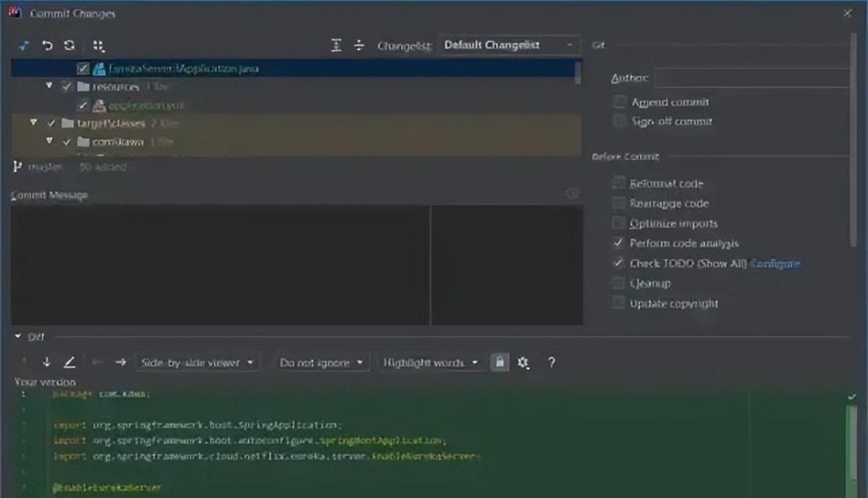Viewport: 868px width, 498px height.
Task: Enable the Amend commit checkbox
Action: pos(618,102)
